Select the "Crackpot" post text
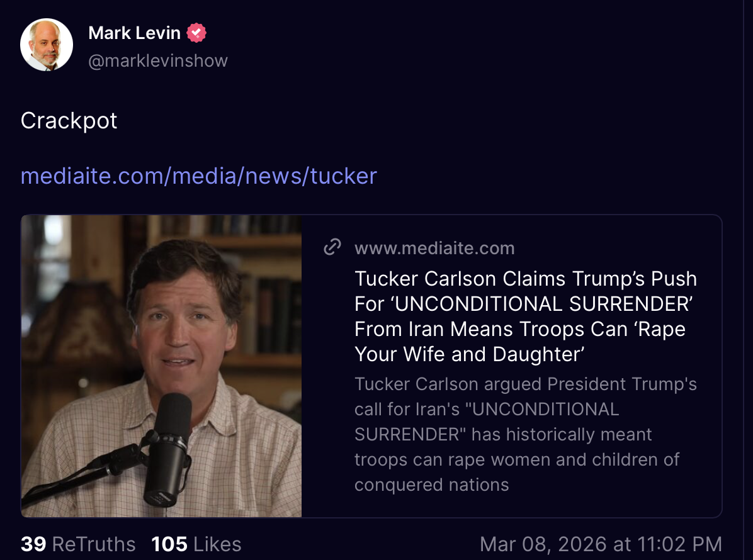Screen dimensions: 753x560 click(x=69, y=120)
